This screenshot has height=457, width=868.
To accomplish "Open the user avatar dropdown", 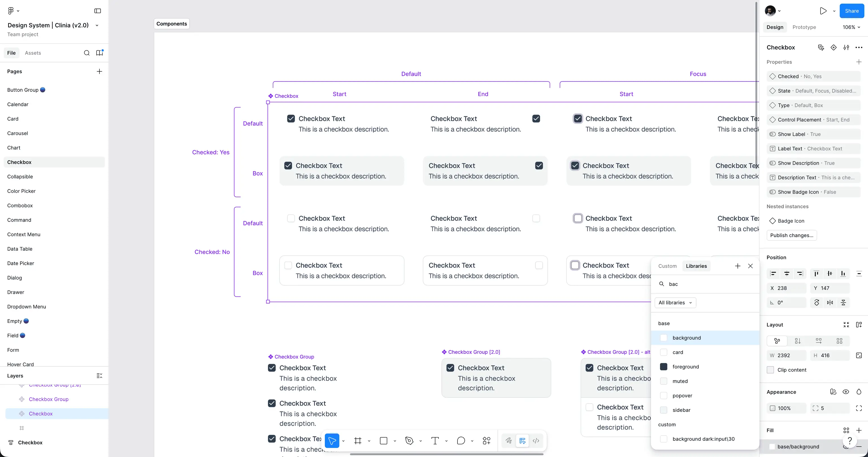I will [773, 11].
